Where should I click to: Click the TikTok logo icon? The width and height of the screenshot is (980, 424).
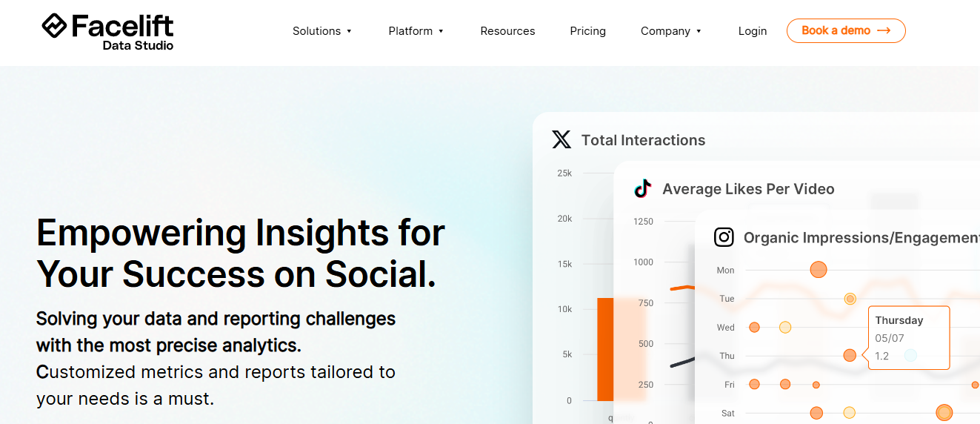coord(642,188)
